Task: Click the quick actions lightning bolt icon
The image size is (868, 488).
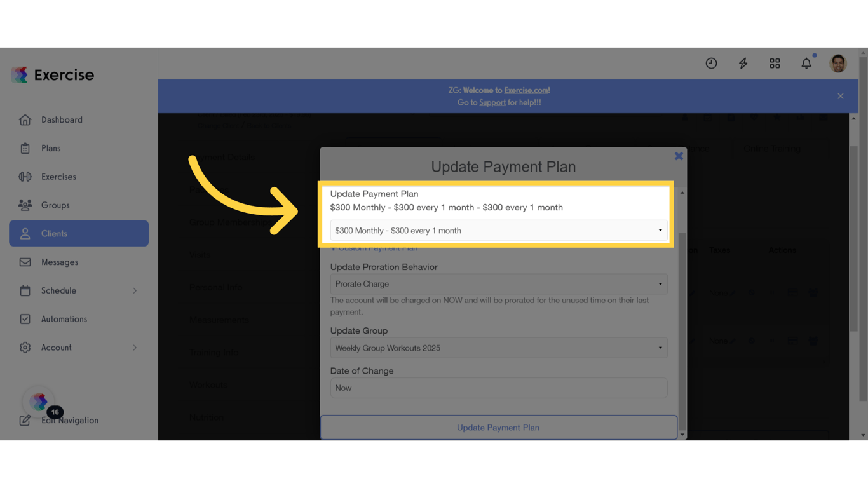Action: pyautogui.click(x=743, y=63)
